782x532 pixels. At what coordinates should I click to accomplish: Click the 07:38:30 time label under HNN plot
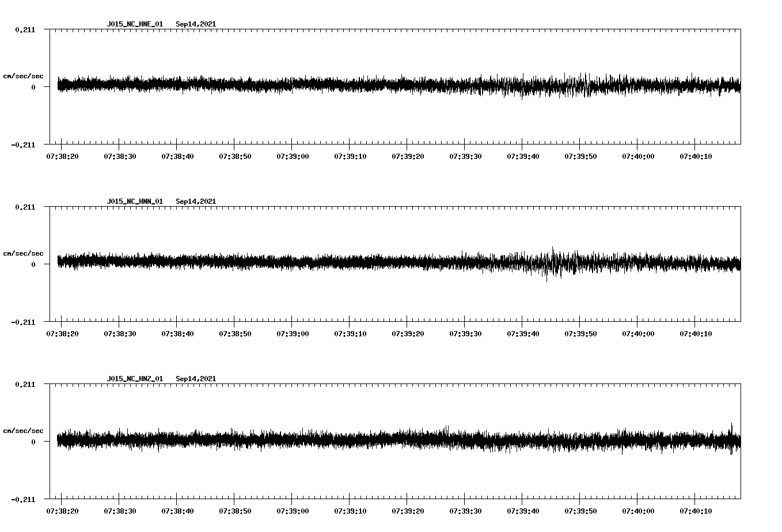pos(120,334)
